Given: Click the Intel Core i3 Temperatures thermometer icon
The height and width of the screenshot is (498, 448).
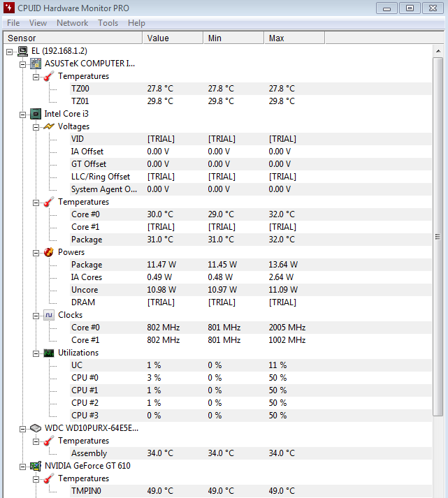Looking at the screenshot, I should pyautogui.click(x=49, y=202).
